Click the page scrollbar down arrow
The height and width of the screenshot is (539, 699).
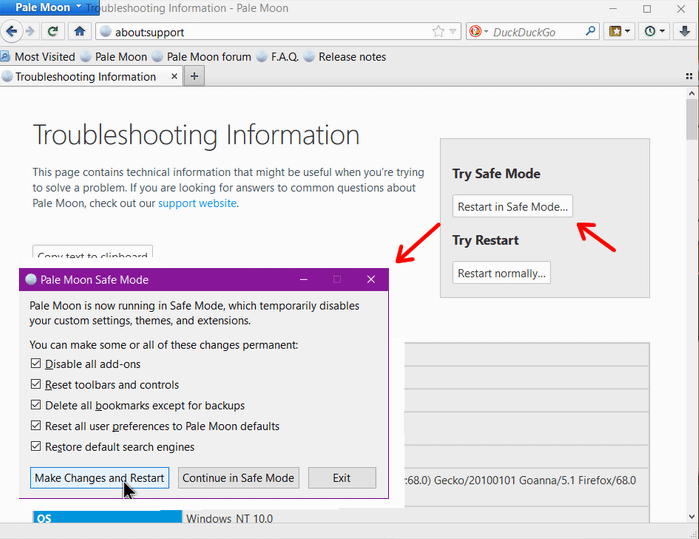pos(691,517)
